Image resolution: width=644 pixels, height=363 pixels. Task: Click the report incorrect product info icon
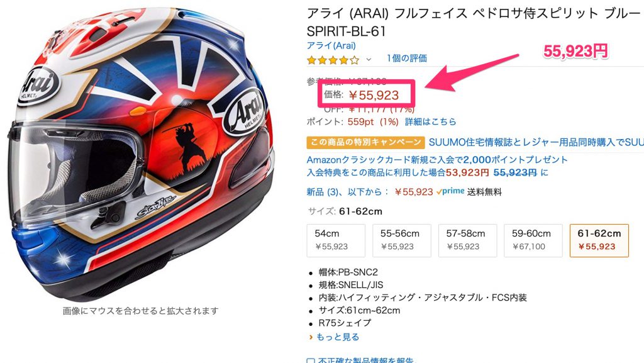(x=311, y=361)
